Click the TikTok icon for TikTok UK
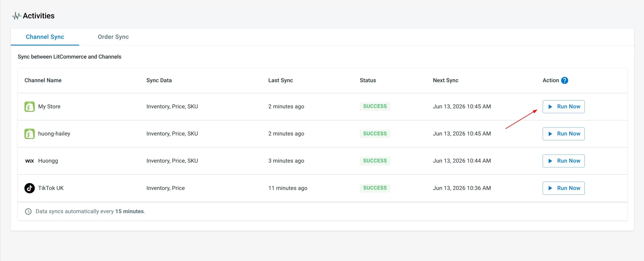The image size is (644, 261). point(29,188)
